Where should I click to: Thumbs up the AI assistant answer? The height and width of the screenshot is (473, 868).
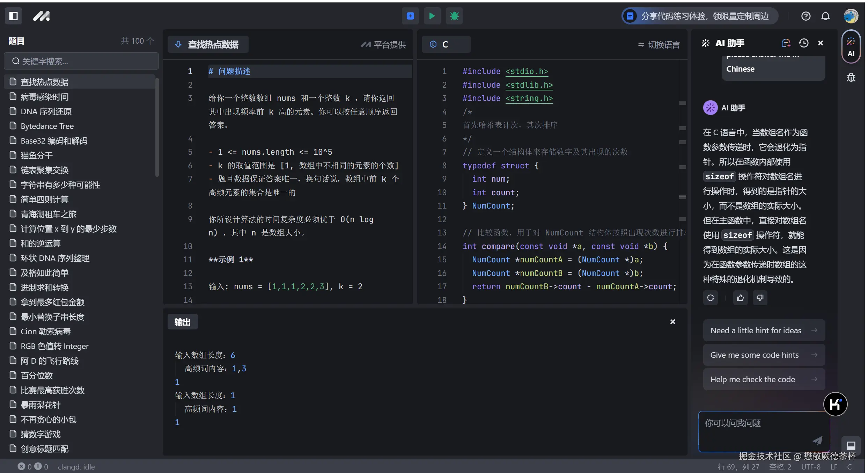click(x=740, y=298)
